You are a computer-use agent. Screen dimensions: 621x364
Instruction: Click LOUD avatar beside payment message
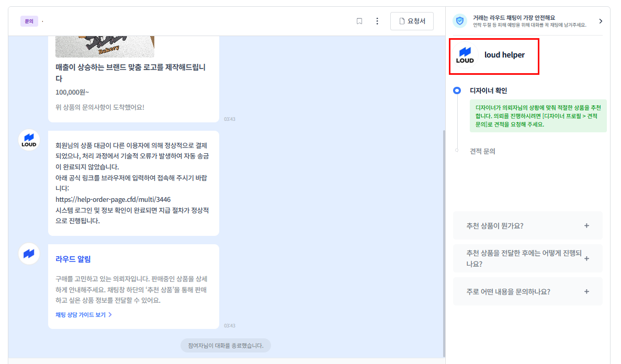click(29, 140)
